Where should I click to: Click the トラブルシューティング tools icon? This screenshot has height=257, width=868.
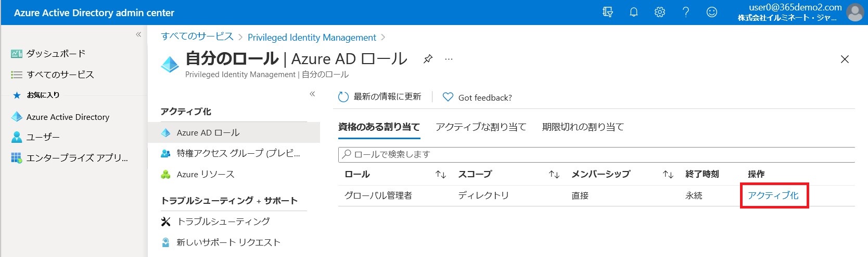click(x=166, y=222)
